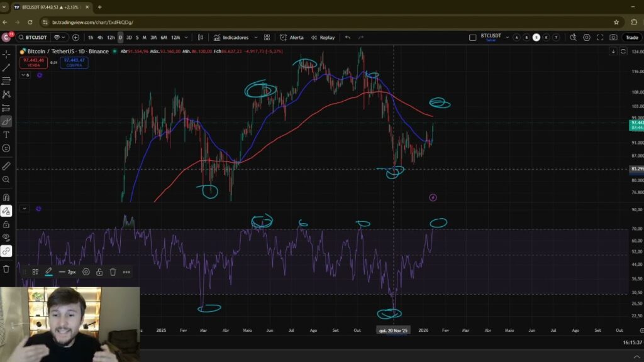The image size is (644, 362).
Task: Click the zoom in magnifier tool
Action: (x=6, y=180)
